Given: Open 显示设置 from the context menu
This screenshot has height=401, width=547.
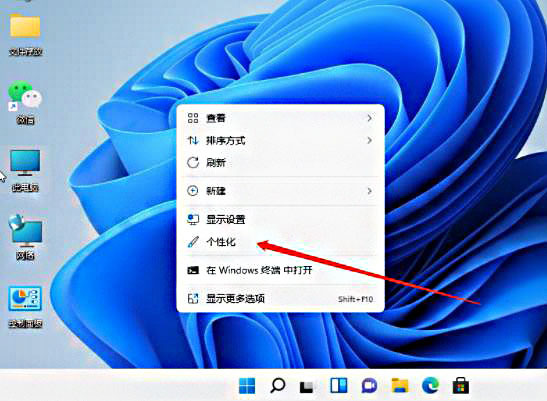Looking at the screenshot, I should (280, 220).
